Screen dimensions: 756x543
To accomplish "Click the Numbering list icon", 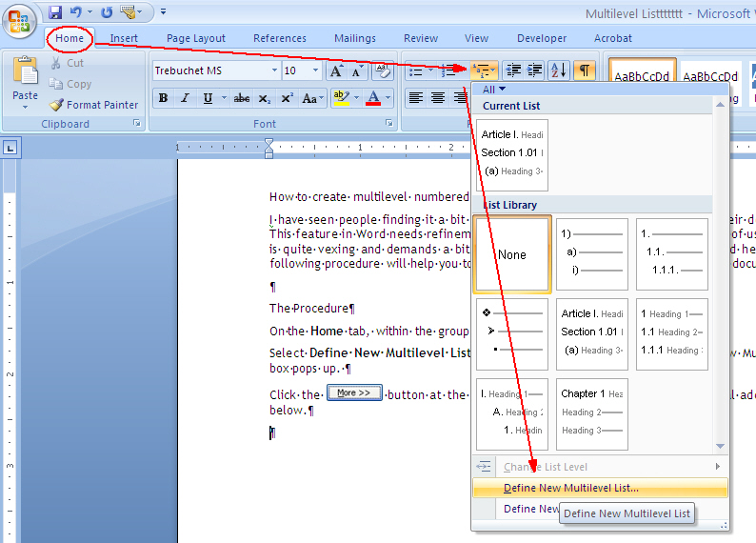I will [448, 71].
